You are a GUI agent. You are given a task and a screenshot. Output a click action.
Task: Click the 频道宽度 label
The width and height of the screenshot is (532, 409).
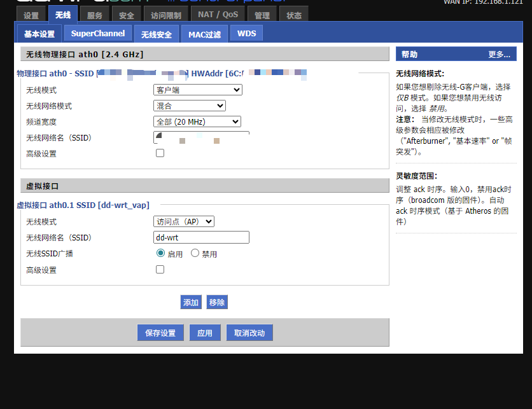(41, 121)
